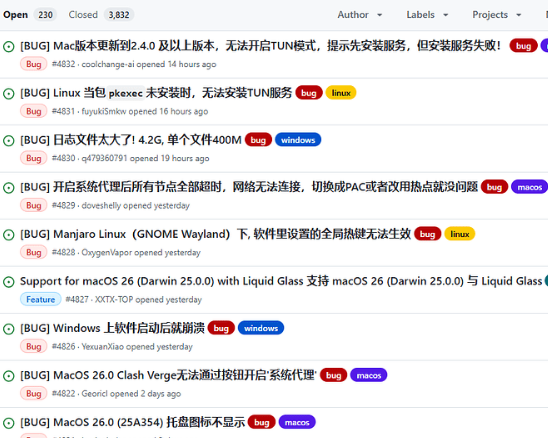Click Bug type badge under issue #4822
548x438 pixels.
(x=34, y=394)
